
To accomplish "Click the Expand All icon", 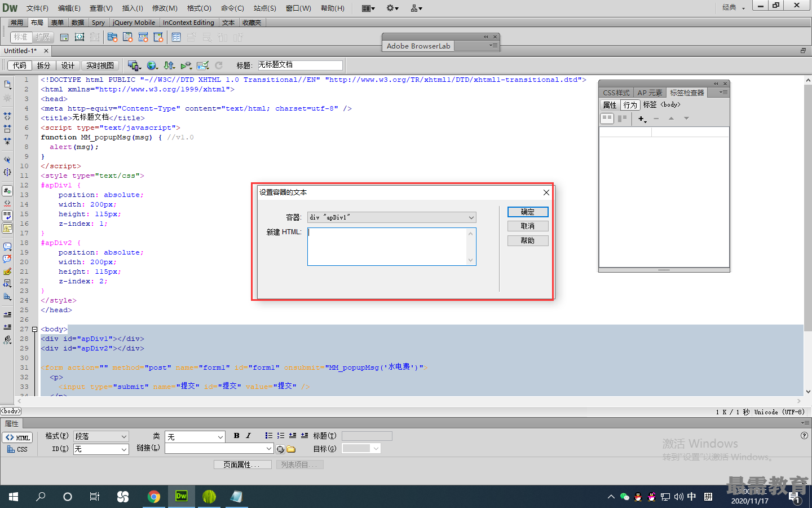I will pyautogui.click(x=7, y=141).
